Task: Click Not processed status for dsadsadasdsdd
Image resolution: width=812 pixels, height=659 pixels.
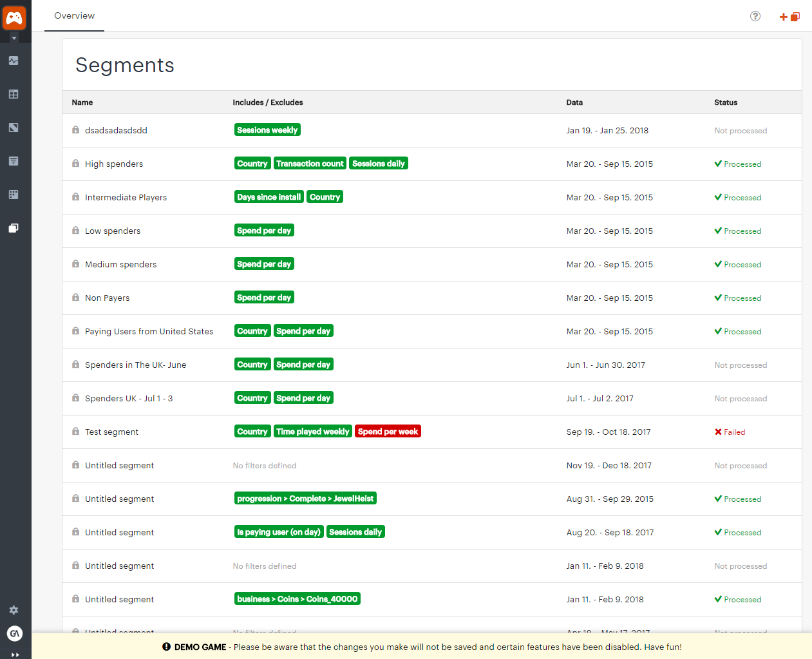Action: [741, 131]
